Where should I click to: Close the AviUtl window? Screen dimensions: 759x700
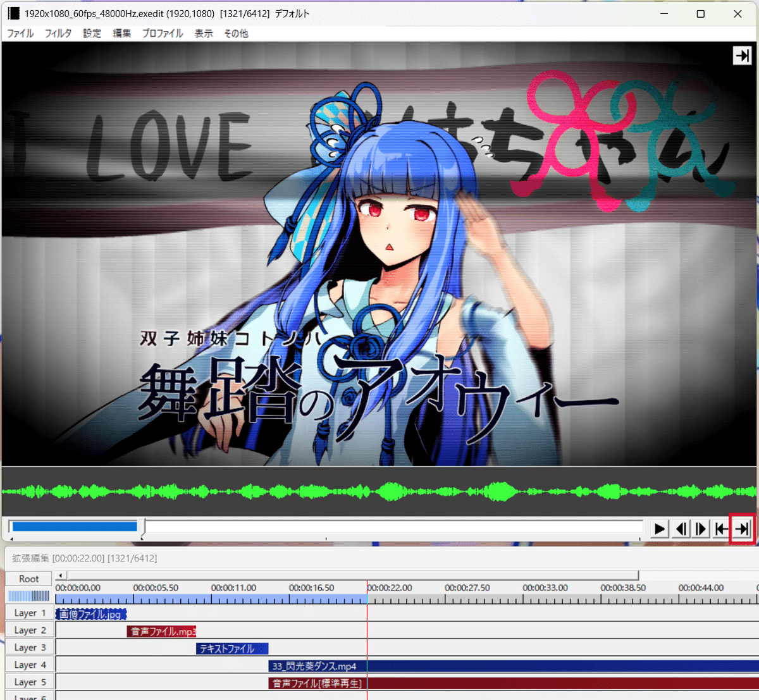point(737,13)
